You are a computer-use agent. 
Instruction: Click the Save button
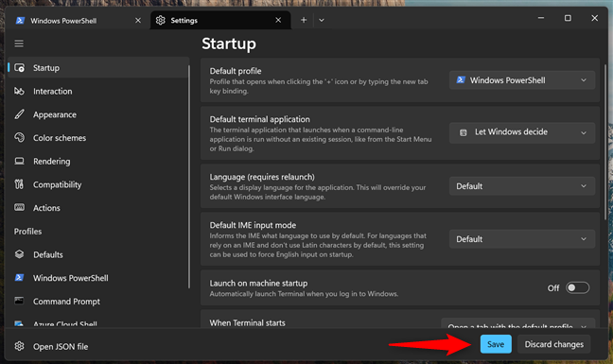tap(496, 344)
